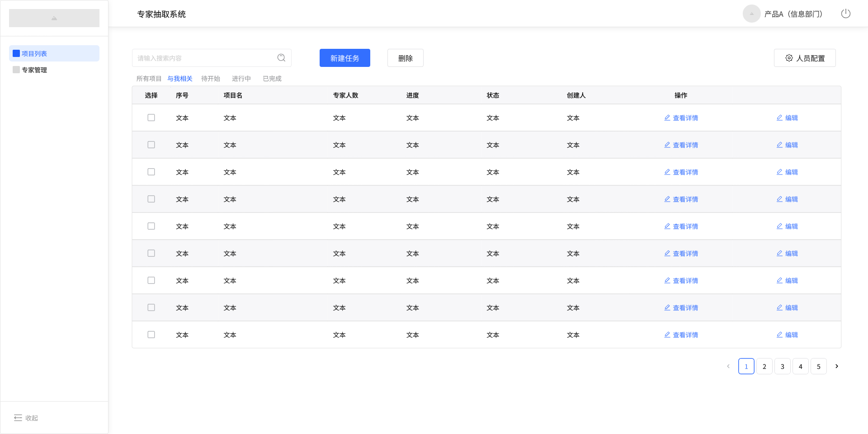868x434 pixels.
Task: Click the gear icon in 人员配置
Action: click(x=789, y=58)
